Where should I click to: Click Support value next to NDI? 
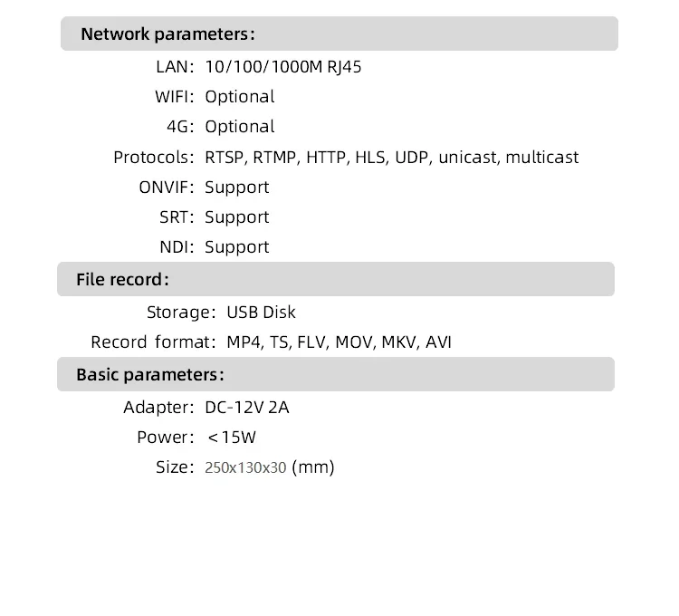236,246
